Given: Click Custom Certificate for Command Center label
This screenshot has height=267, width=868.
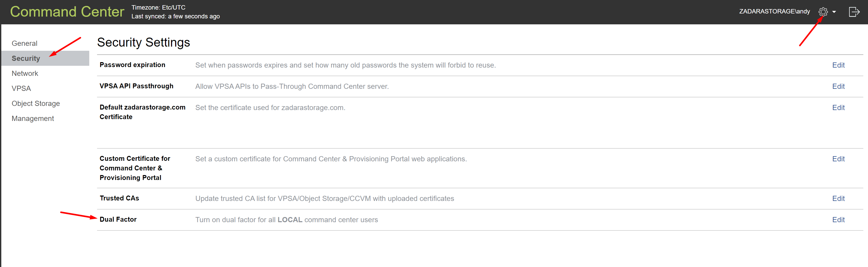Looking at the screenshot, I should [135, 168].
